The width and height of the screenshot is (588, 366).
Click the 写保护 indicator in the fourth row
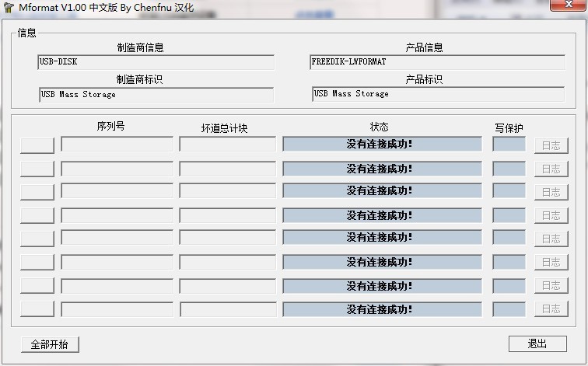click(x=509, y=215)
